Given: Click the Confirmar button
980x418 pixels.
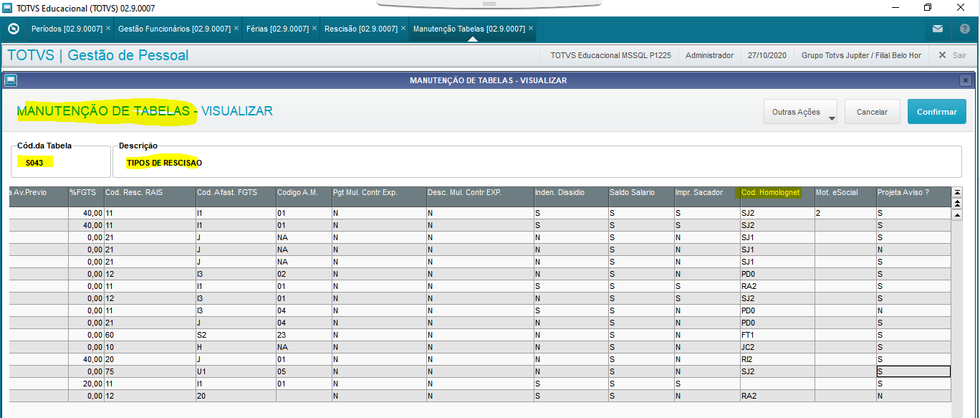Looking at the screenshot, I should point(937,112).
